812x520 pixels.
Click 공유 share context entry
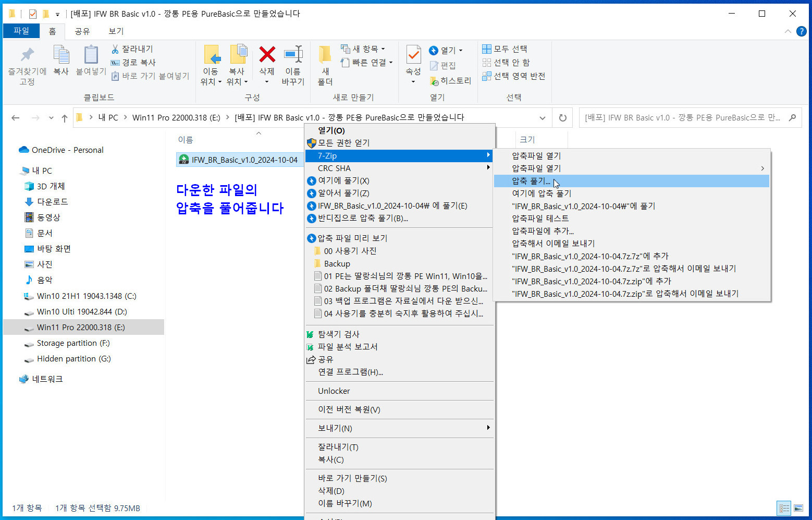399,359
